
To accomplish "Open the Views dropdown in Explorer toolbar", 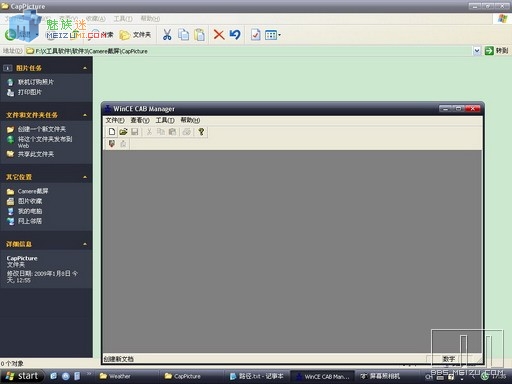I will (272, 35).
